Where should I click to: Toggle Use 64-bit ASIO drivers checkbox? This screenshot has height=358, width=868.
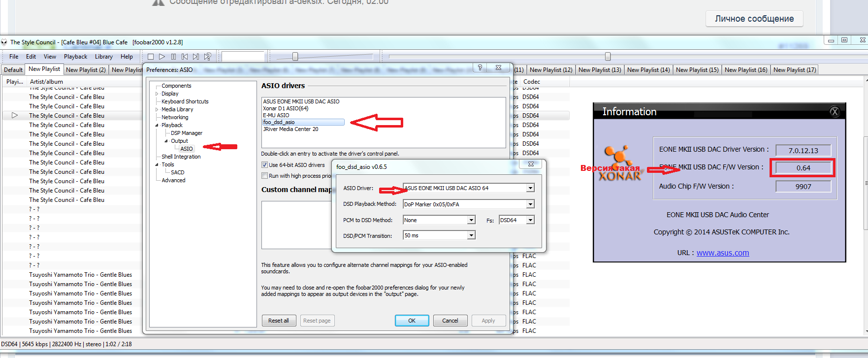[264, 165]
